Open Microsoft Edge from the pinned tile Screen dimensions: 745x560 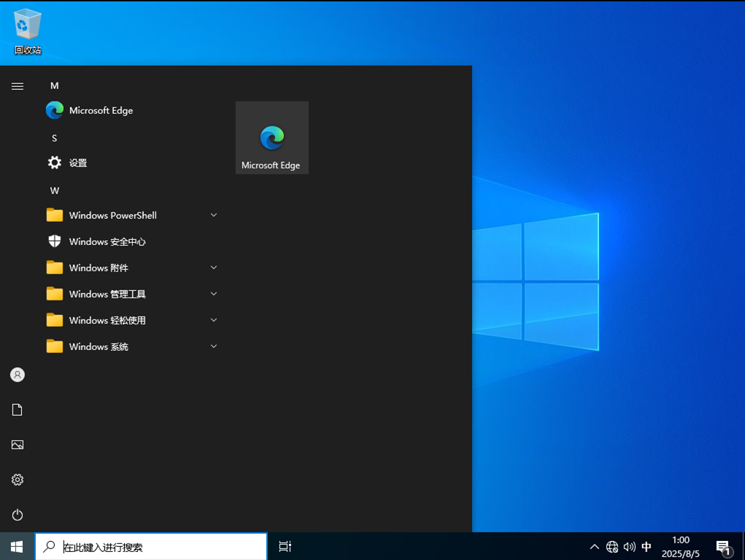click(271, 137)
